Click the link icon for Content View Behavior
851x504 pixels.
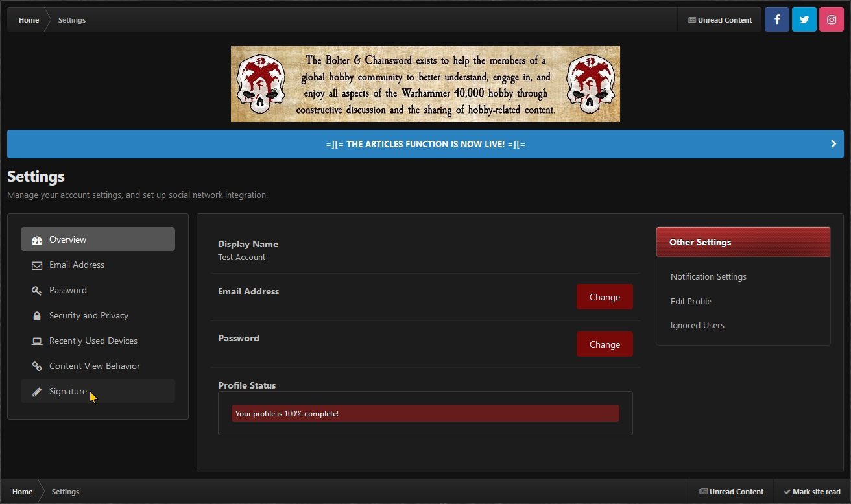click(37, 366)
